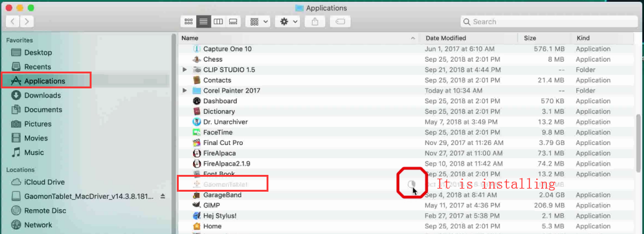Select the GarageBand app icon

click(196, 195)
